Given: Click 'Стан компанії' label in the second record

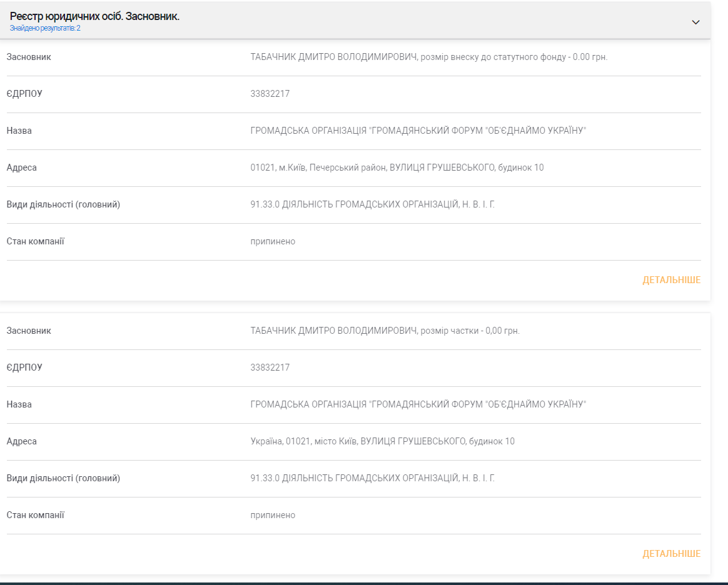Looking at the screenshot, I should [36, 515].
